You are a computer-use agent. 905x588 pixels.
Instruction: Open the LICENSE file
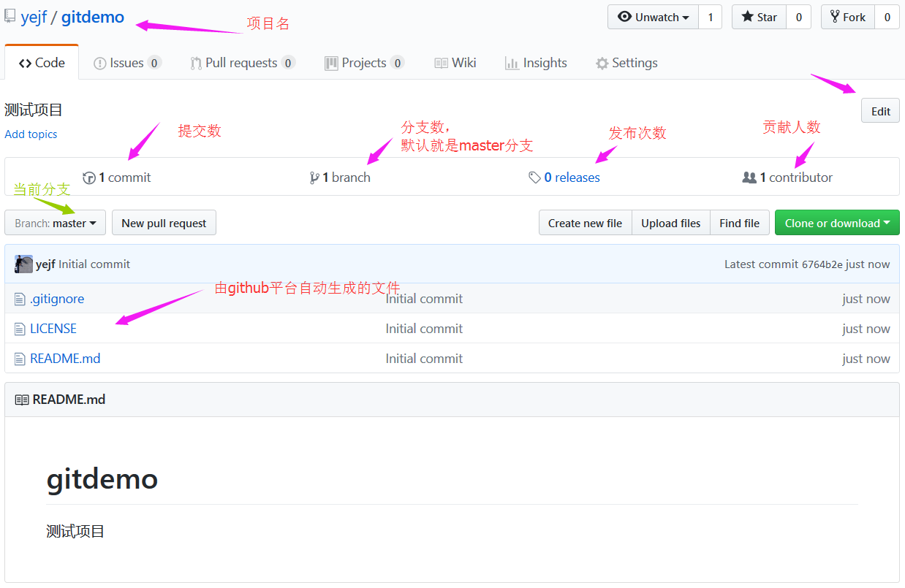tap(53, 329)
